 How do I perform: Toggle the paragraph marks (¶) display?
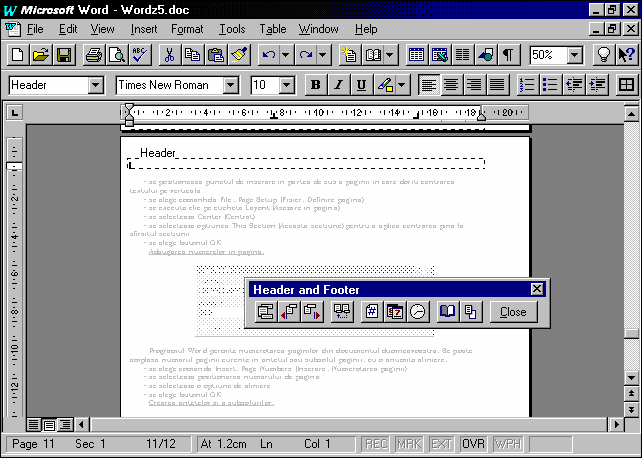pos(509,55)
